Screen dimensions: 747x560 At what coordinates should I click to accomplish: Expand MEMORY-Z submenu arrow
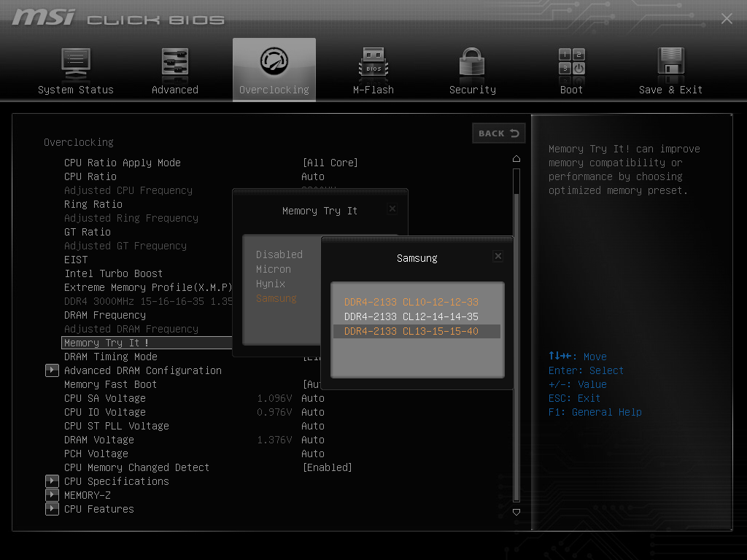[52, 495]
